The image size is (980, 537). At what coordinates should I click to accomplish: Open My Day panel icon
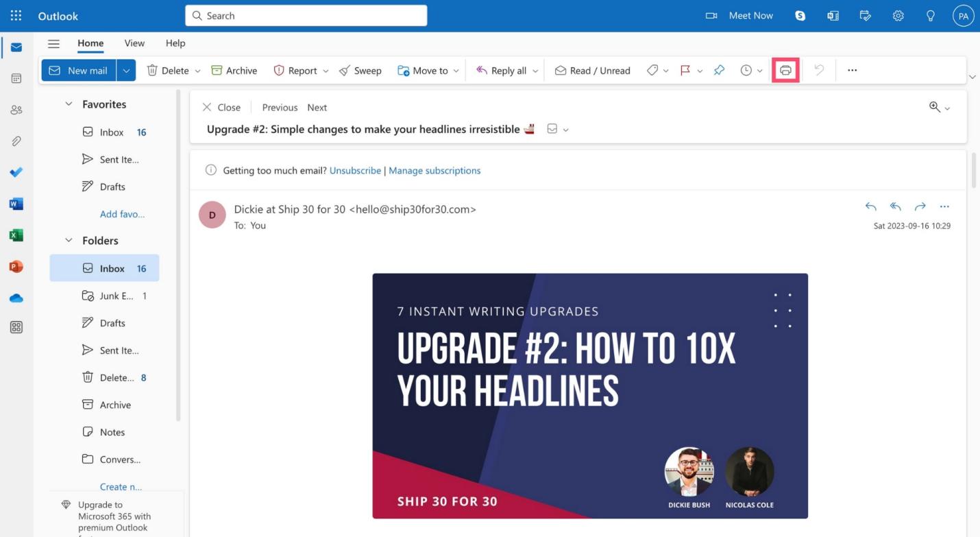pyautogui.click(x=866, y=15)
